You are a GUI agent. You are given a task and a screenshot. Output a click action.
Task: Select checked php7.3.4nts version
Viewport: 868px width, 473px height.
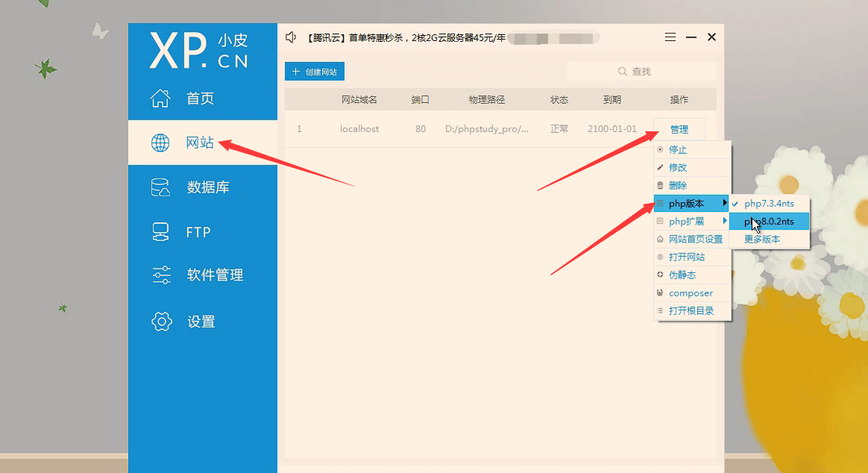(x=769, y=203)
